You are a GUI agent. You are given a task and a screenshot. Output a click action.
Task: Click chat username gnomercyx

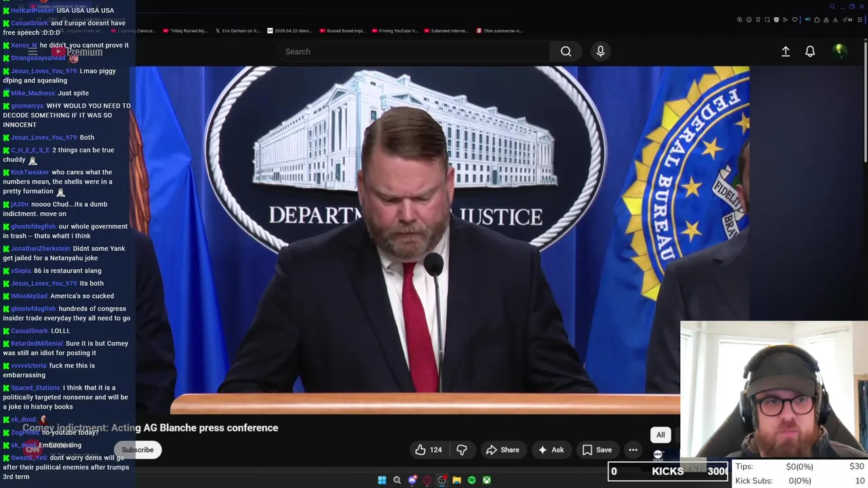click(27, 106)
